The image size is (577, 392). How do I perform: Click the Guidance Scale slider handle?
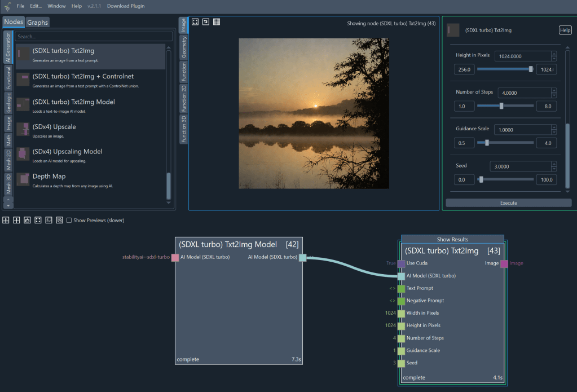pos(487,143)
